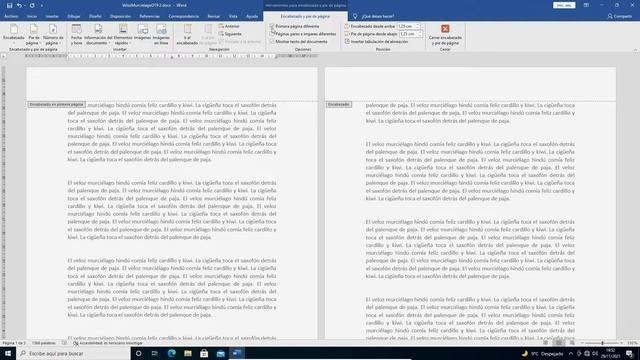Viewport: 640px width, 360px height.
Task: Open the Windows Start menu
Action: (x=8, y=353)
